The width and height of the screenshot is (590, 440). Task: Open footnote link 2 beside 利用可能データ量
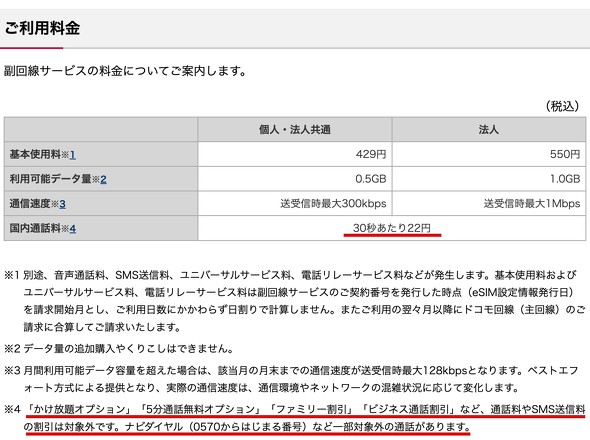103,179
